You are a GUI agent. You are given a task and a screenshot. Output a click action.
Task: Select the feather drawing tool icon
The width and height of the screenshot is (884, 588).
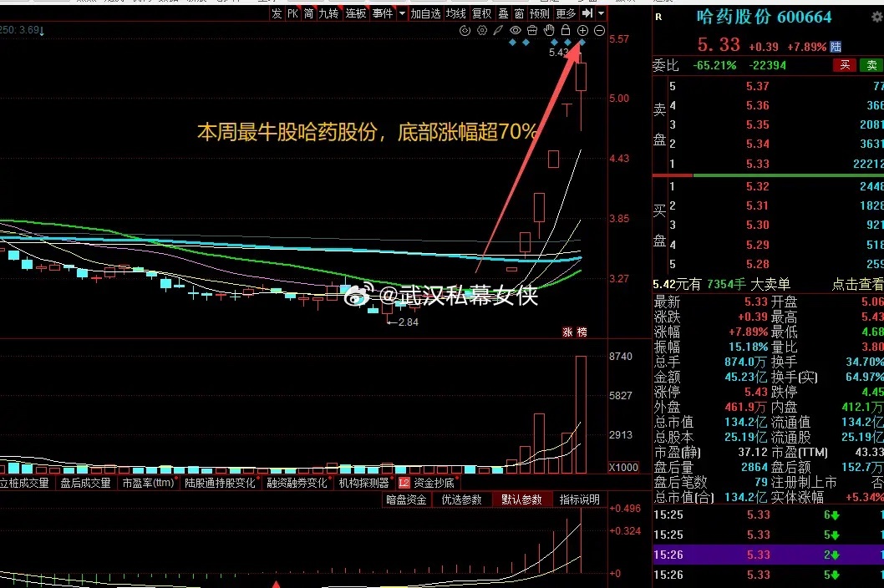(498, 31)
